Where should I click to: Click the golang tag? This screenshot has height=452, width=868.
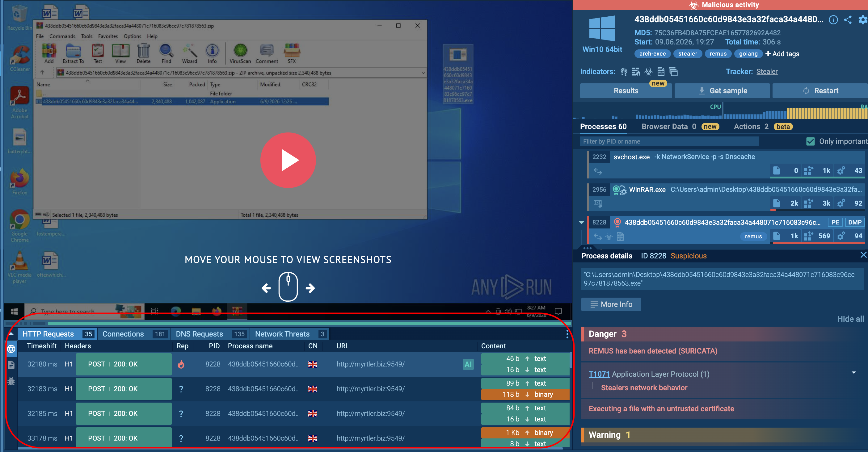(748, 53)
